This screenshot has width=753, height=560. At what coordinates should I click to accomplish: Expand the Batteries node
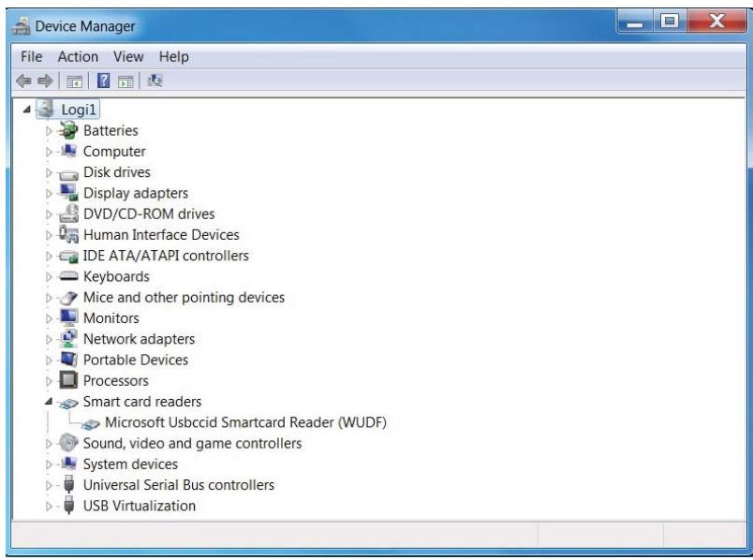[49, 130]
